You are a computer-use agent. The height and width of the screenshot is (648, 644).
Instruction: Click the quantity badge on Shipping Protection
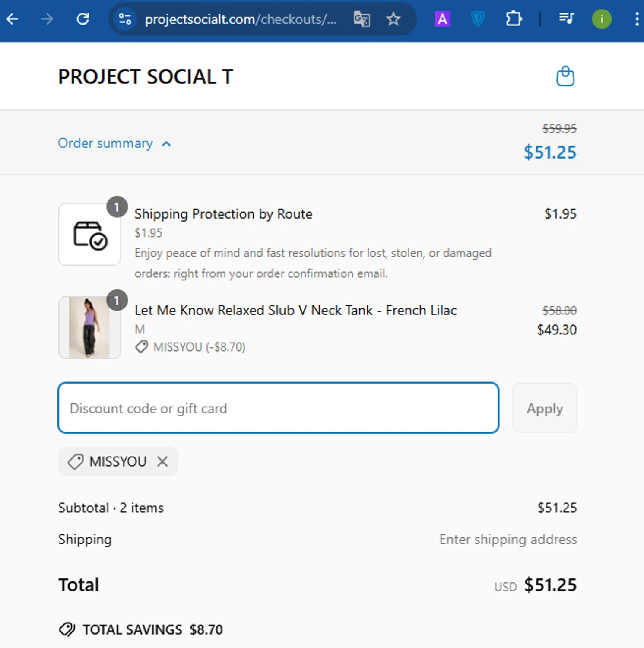117,207
